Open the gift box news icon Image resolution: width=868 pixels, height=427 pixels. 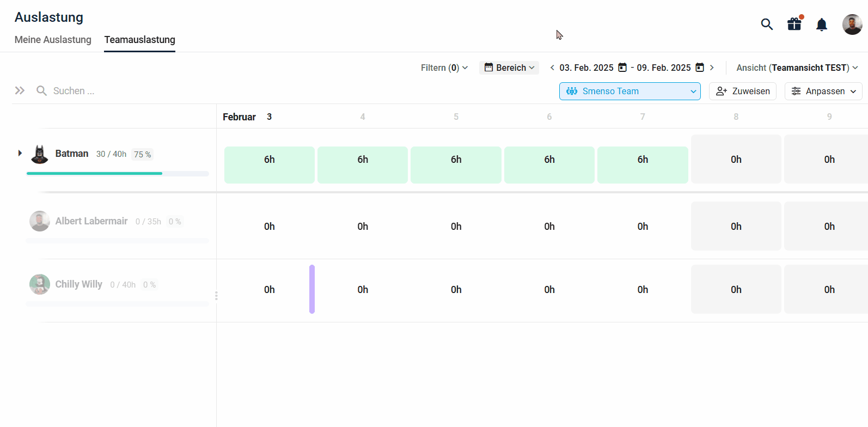[x=794, y=24]
